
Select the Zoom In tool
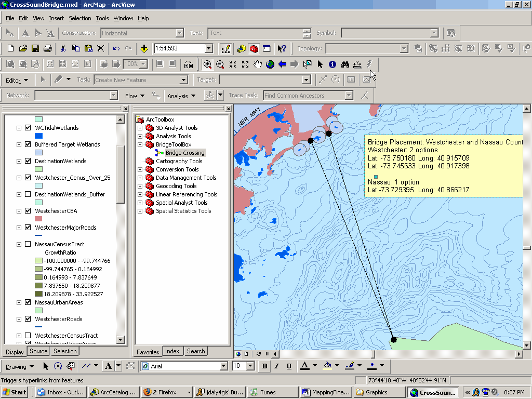(x=207, y=64)
